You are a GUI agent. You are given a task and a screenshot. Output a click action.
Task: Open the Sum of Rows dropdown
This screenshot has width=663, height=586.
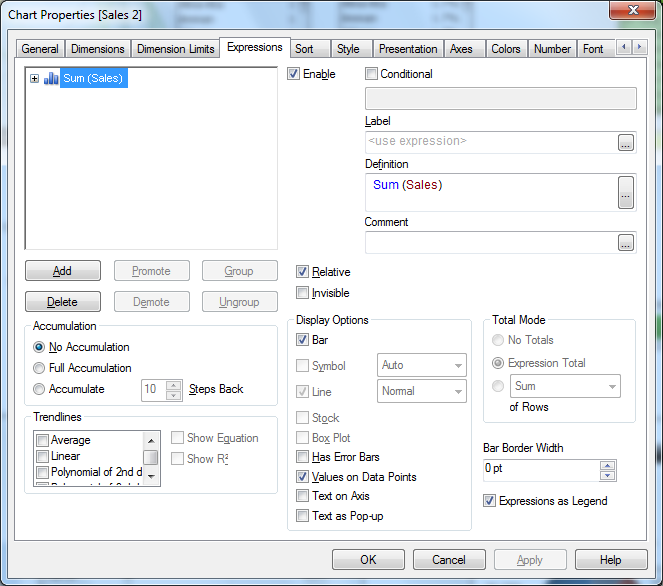565,386
